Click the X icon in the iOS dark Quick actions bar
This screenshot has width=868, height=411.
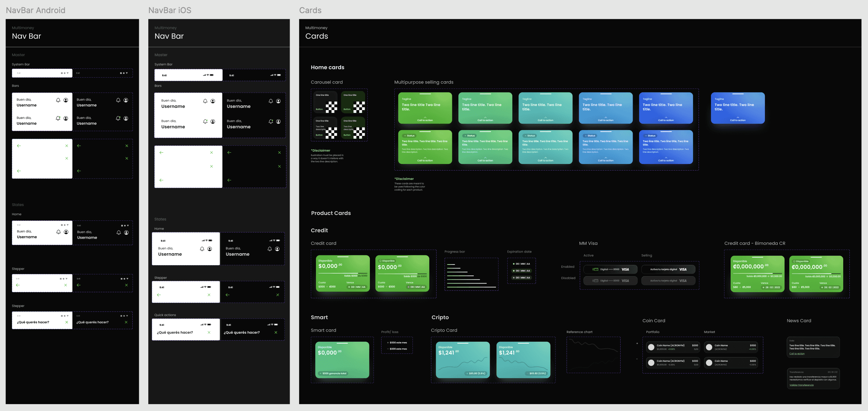coord(276,332)
